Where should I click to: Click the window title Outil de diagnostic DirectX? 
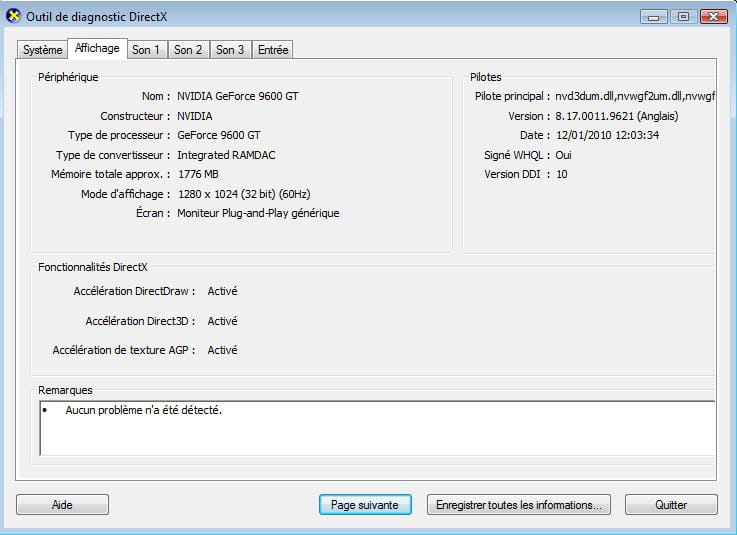[91, 16]
